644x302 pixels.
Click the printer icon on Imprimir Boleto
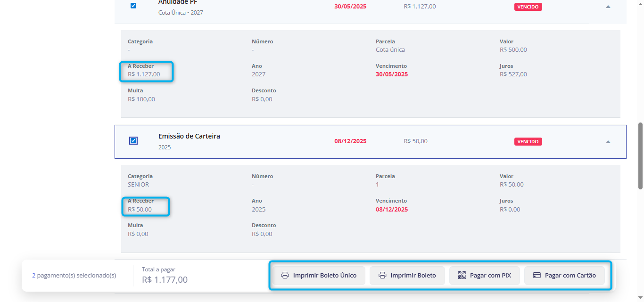pyautogui.click(x=382, y=276)
